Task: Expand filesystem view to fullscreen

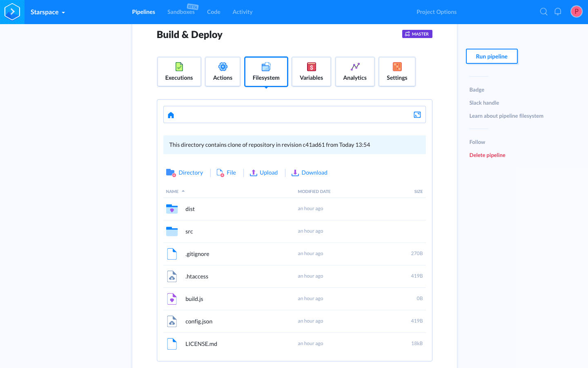Action: [417, 115]
